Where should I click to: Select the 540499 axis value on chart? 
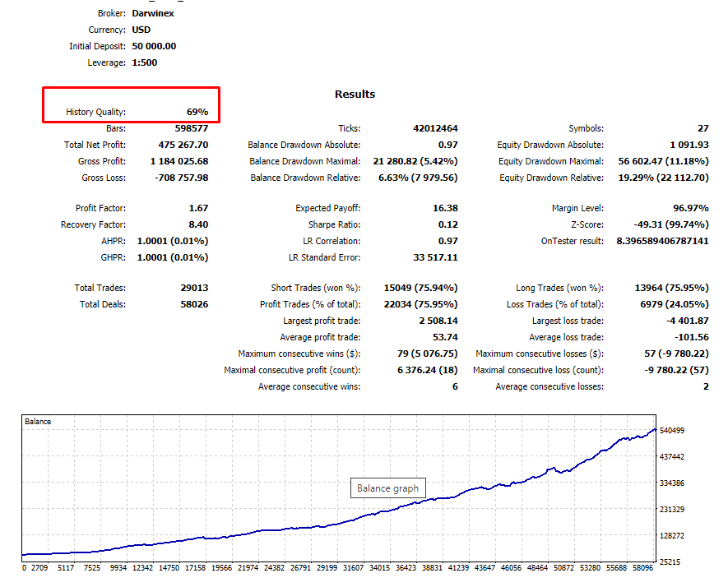pyautogui.click(x=672, y=431)
